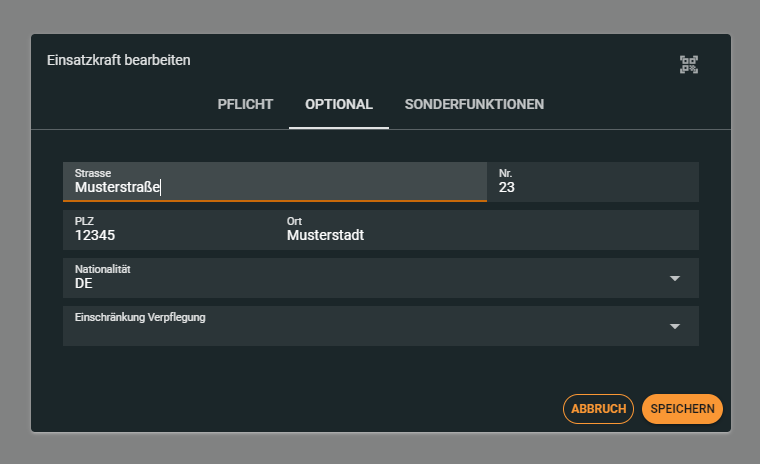Save changes with the Speichern button
The image size is (760, 464).
pos(682,409)
